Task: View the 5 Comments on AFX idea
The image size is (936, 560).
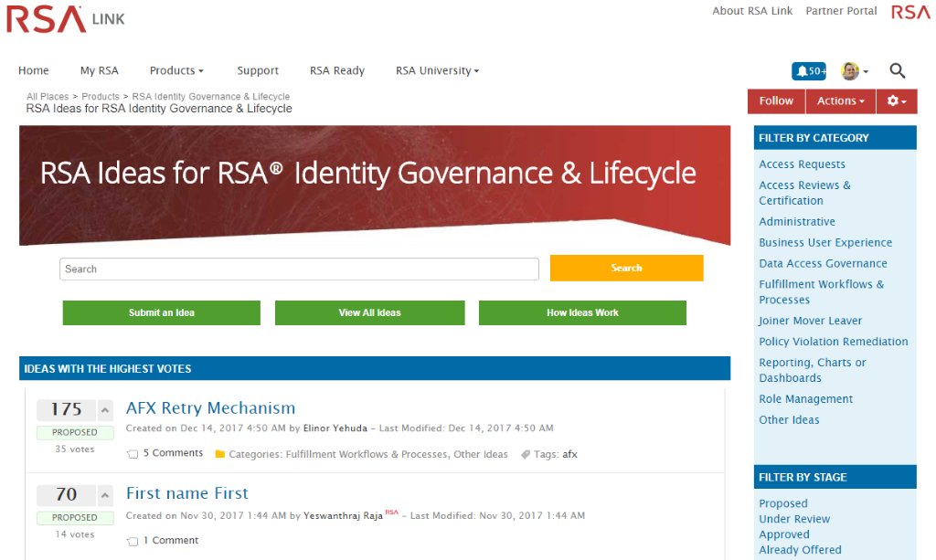Action: [173, 453]
